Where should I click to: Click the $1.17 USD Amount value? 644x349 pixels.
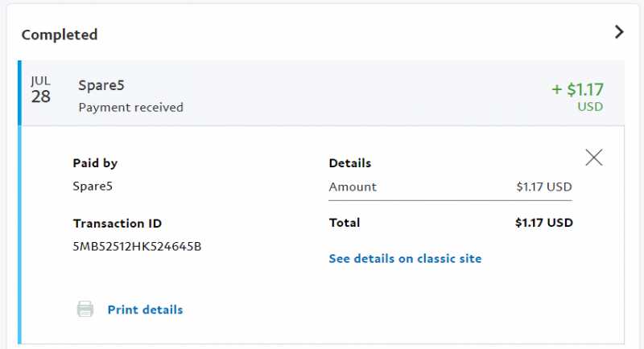[544, 187]
